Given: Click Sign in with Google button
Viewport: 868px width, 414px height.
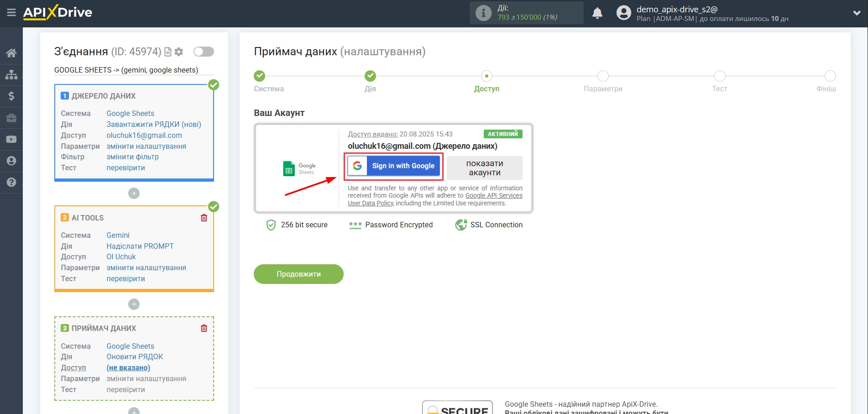Looking at the screenshot, I should [394, 166].
